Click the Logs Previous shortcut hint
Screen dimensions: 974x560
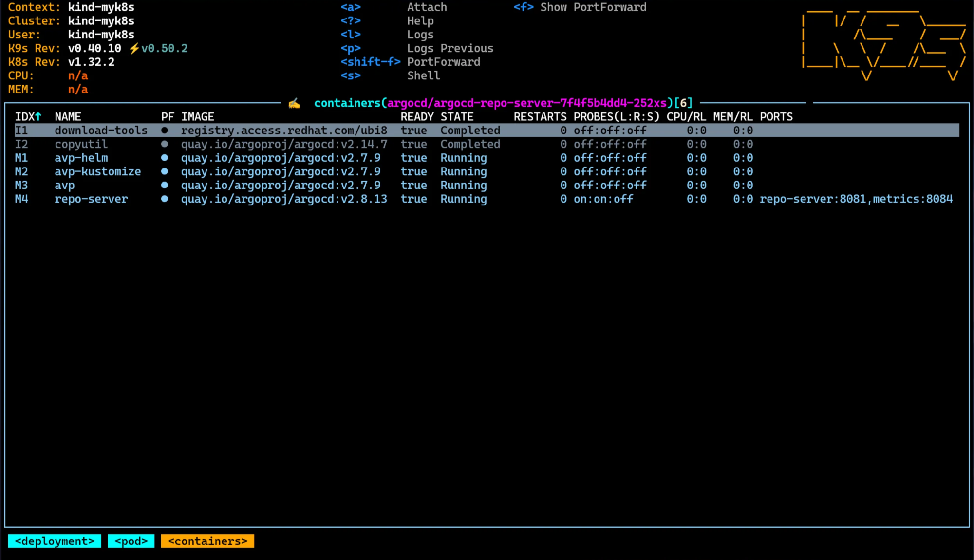coord(417,48)
